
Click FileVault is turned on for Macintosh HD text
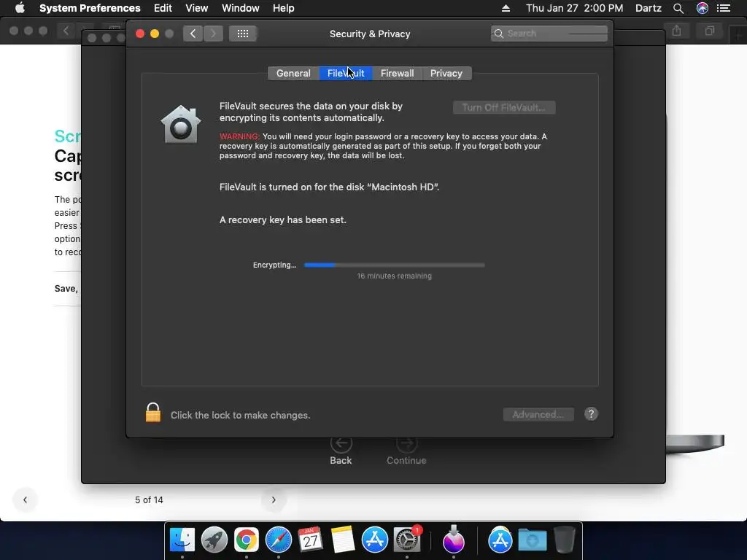pos(329,187)
